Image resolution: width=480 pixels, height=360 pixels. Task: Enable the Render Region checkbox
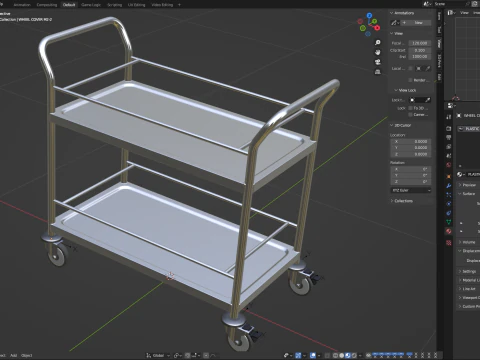pos(410,80)
